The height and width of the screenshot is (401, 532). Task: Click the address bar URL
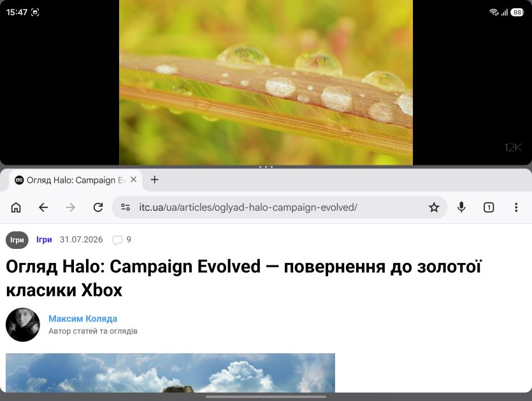tap(248, 208)
